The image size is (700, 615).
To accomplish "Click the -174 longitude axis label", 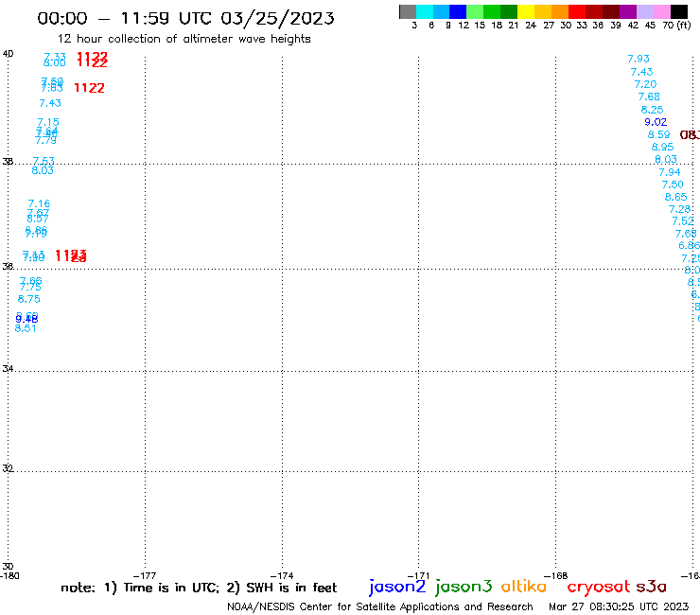I will [282, 576].
